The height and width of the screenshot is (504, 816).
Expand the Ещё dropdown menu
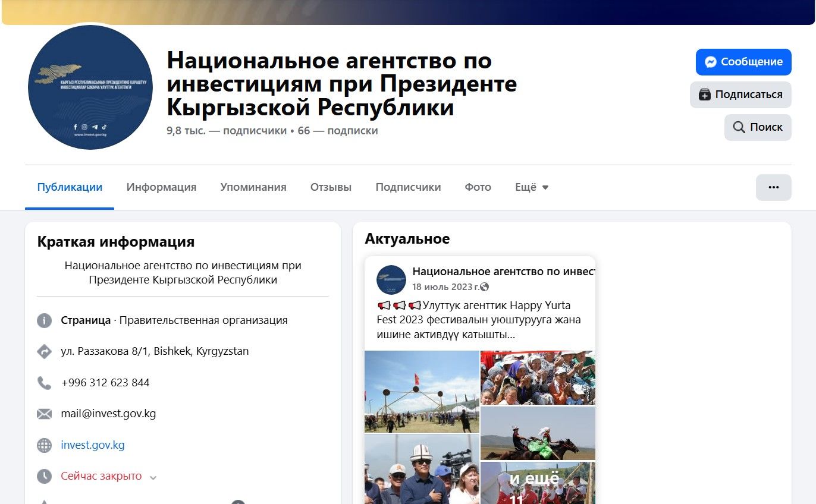tap(532, 187)
